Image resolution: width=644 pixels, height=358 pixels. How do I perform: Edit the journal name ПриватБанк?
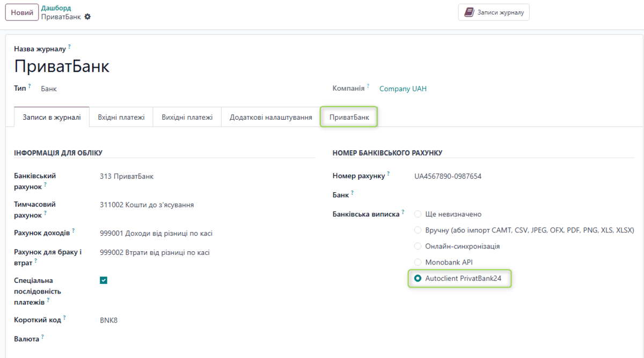click(62, 67)
